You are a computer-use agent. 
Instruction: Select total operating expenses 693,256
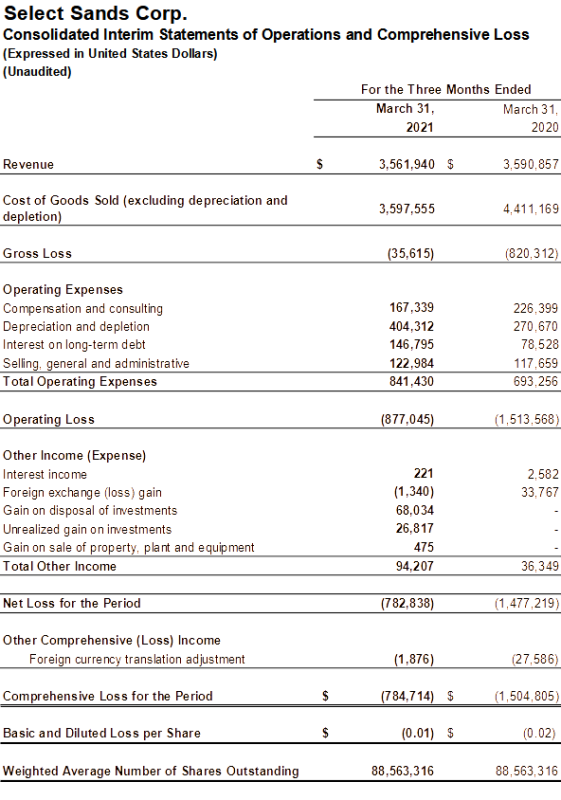[536, 382]
